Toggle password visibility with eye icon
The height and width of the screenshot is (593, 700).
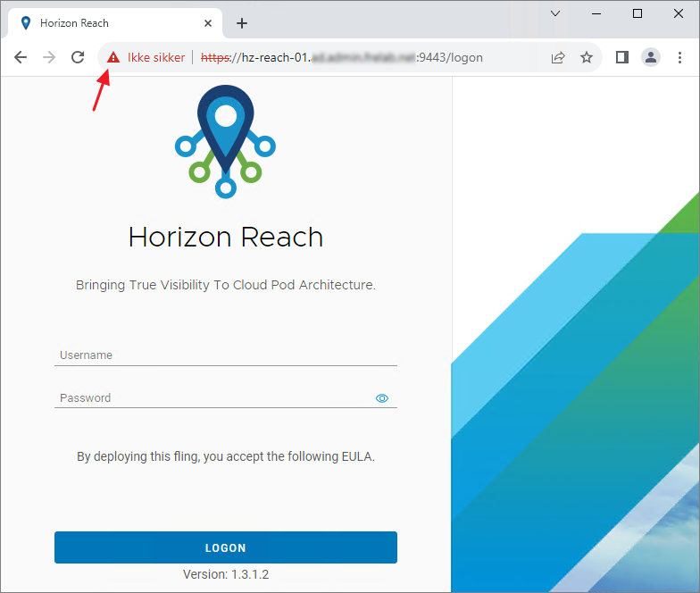click(x=382, y=398)
